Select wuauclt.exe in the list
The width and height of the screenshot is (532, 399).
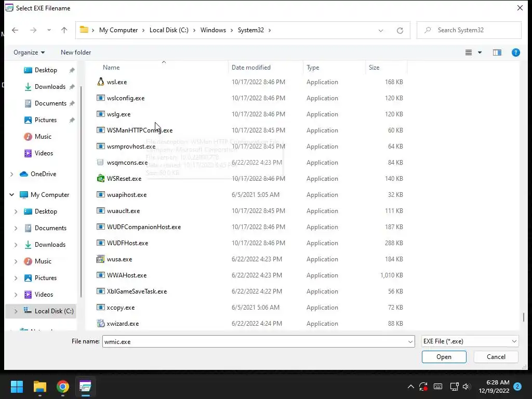(124, 211)
